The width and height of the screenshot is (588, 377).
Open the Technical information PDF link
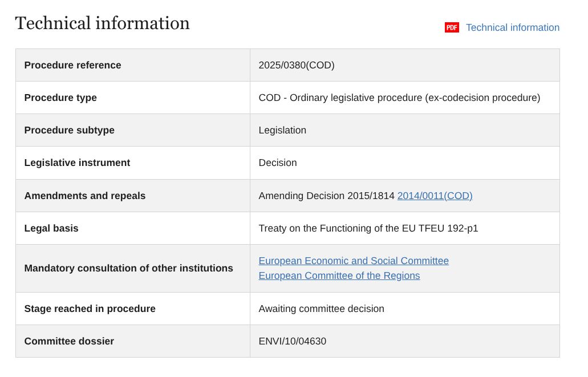pos(512,27)
